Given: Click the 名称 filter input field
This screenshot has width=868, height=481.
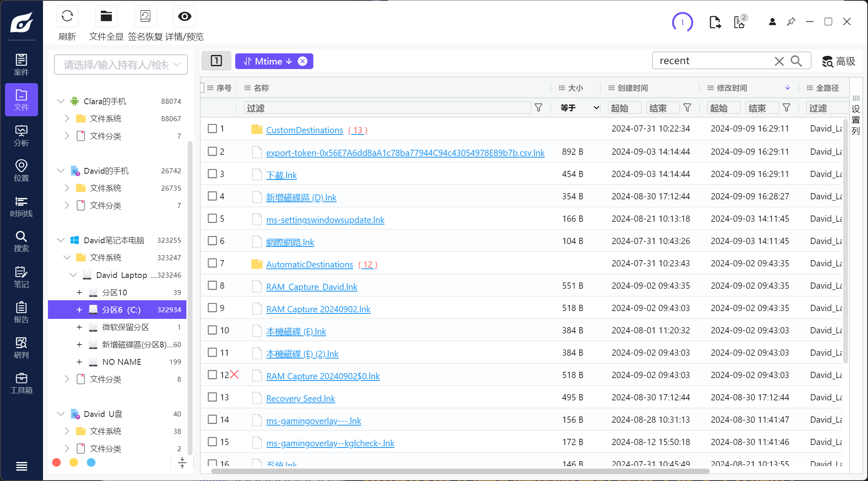Looking at the screenshot, I should (386, 108).
